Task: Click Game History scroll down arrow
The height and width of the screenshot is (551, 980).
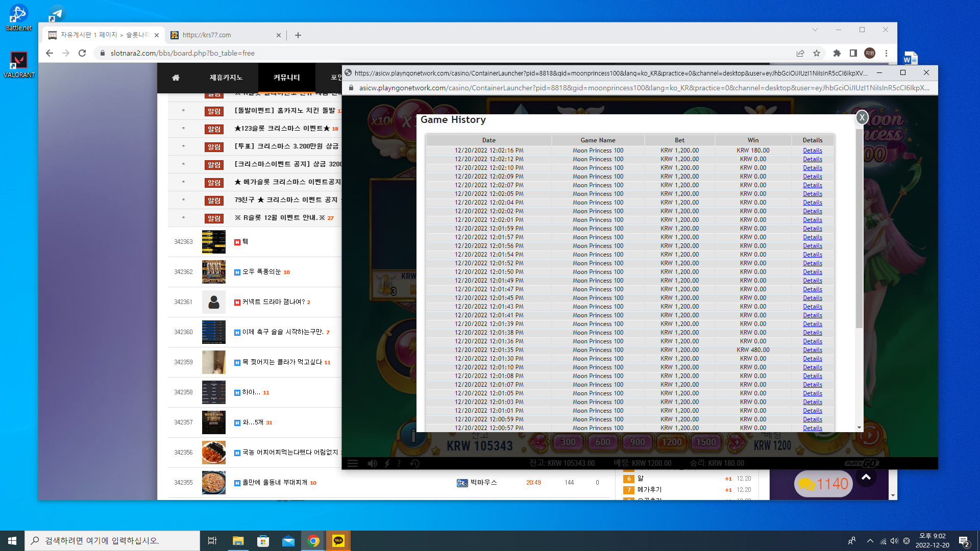Action: pos(859,428)
